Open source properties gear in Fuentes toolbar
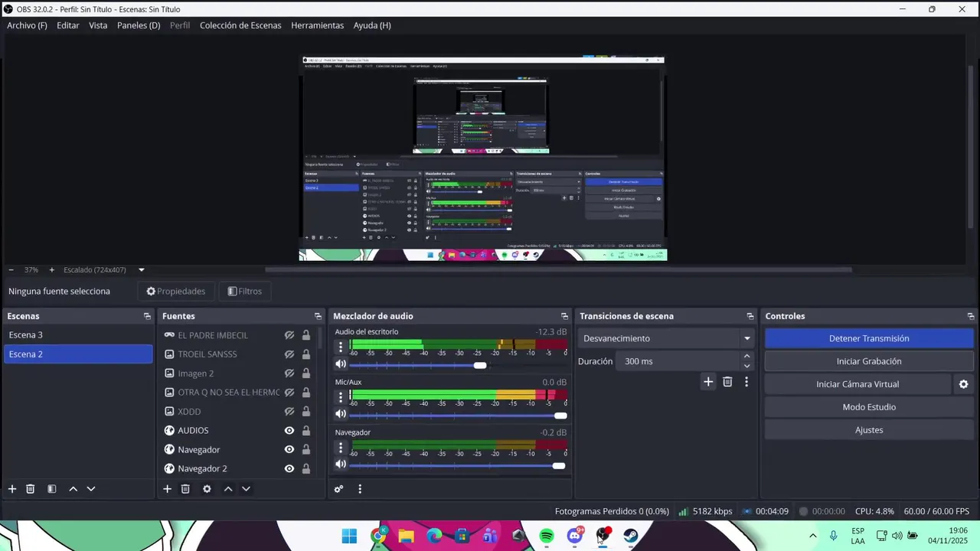Screen dimensions: 980x551 [x=207, y=489]
